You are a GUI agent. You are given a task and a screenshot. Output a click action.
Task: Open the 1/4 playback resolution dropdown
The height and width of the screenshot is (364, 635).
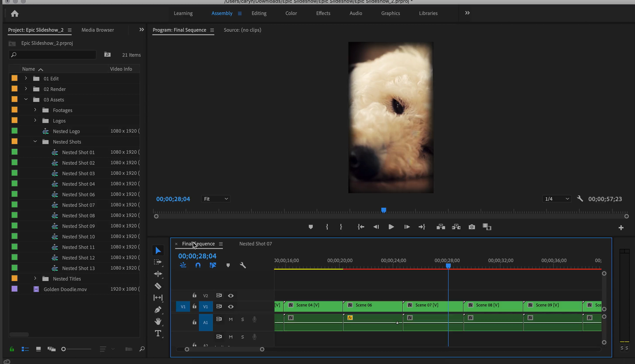click(x=557, y=198)
